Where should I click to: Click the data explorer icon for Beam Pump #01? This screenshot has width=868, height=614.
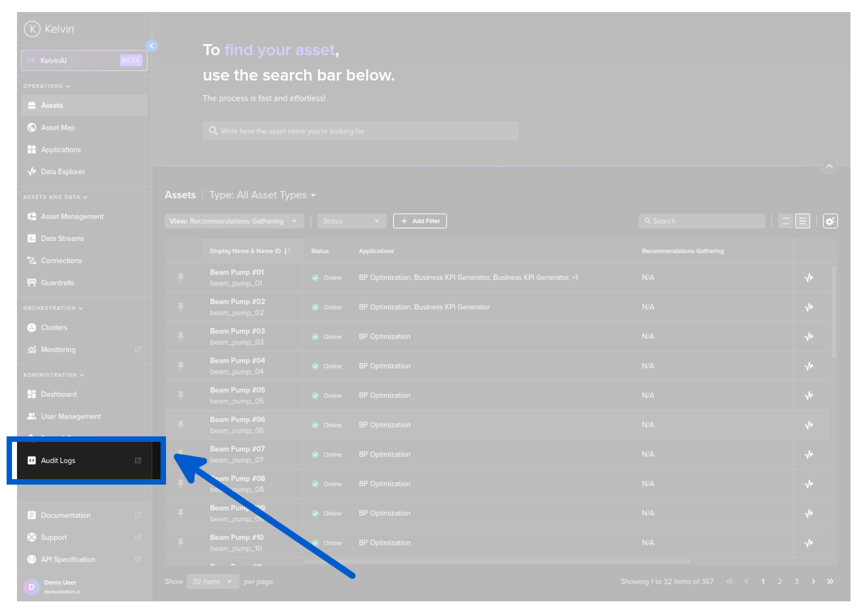(808, 278)
